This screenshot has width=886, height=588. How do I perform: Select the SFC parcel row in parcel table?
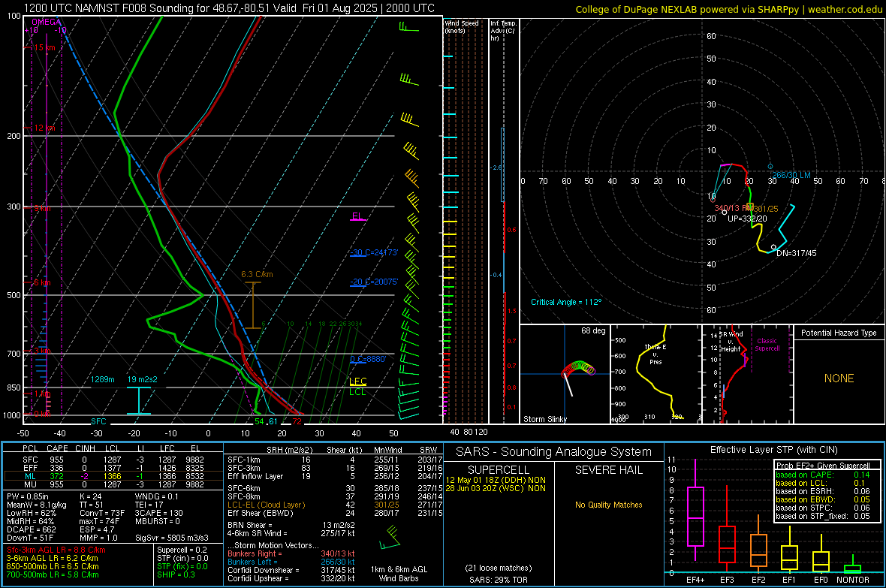[x=113, y=460]
